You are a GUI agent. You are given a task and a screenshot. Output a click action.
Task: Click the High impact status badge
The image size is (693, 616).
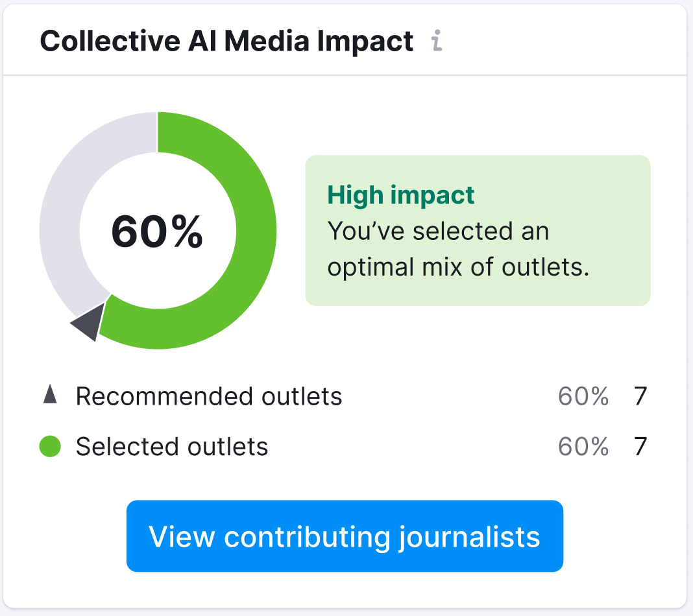401,195
